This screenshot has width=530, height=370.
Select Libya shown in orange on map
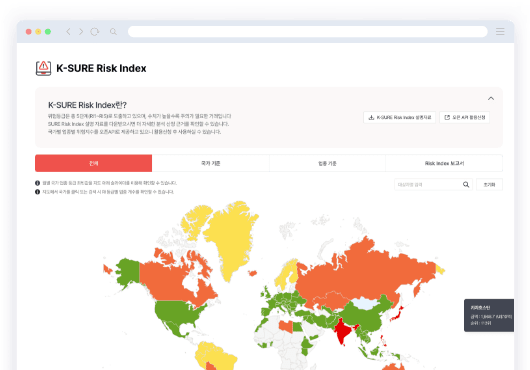286,326
